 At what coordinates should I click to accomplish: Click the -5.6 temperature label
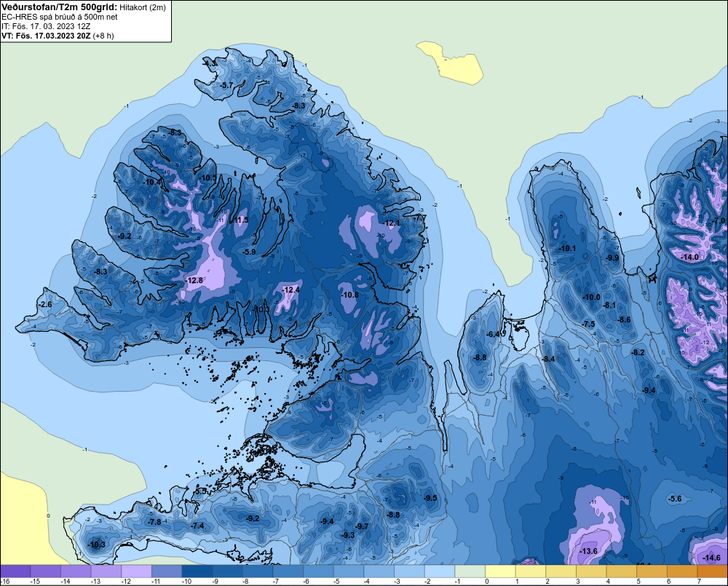click(x=675, y=499)
